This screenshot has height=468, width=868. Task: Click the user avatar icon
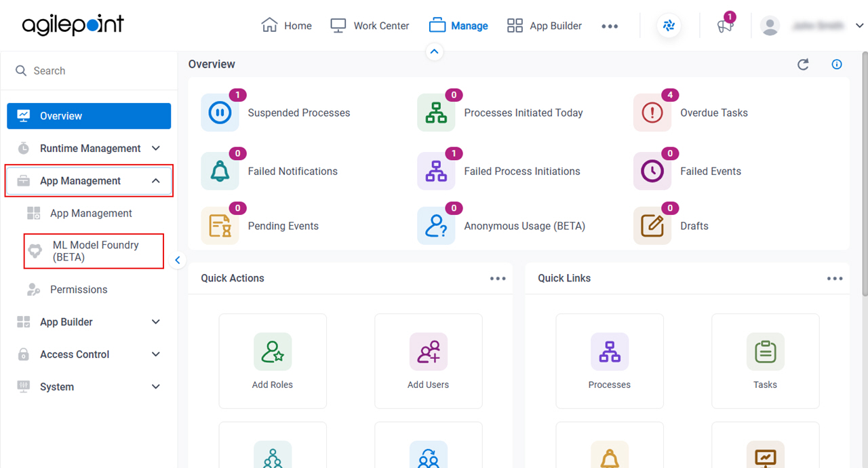pyautogui.click(x=770, y=26)
